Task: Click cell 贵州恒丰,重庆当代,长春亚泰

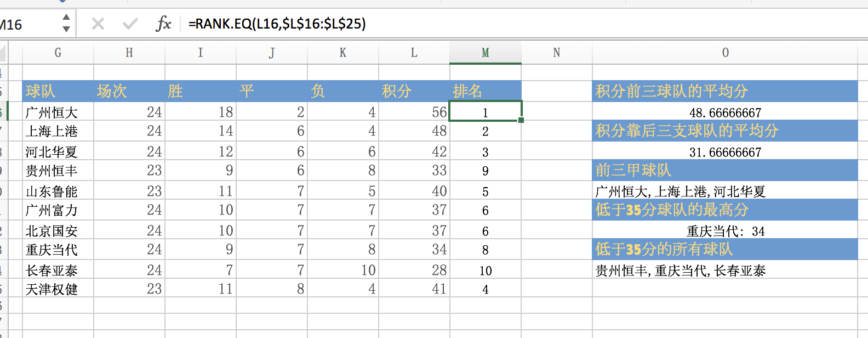Action: pyautogui.click(x=725, y=270)
